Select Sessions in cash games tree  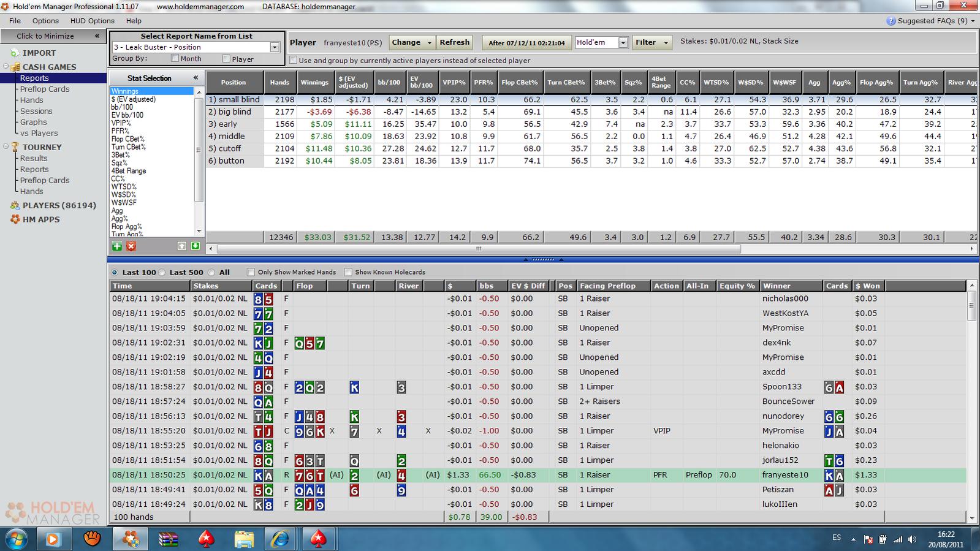tap(36, 111)
